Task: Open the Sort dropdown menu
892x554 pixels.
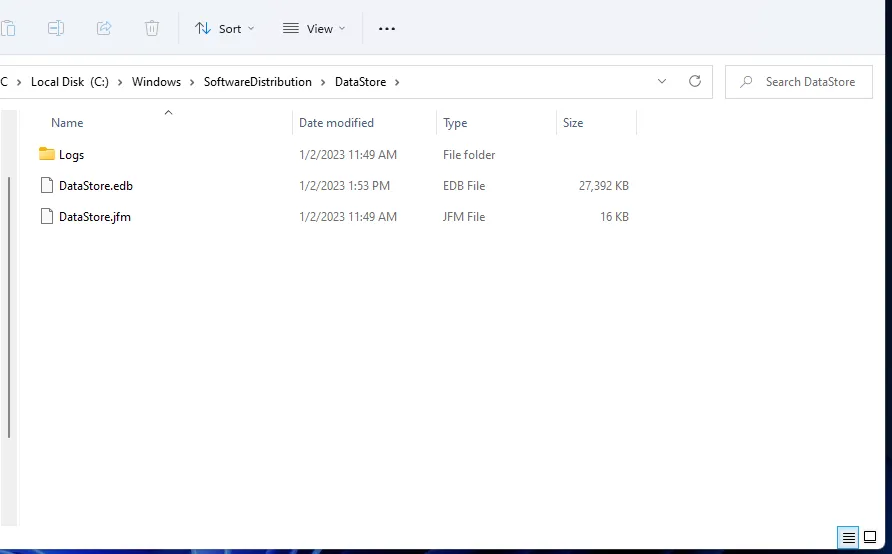Action: coord(224,28)
